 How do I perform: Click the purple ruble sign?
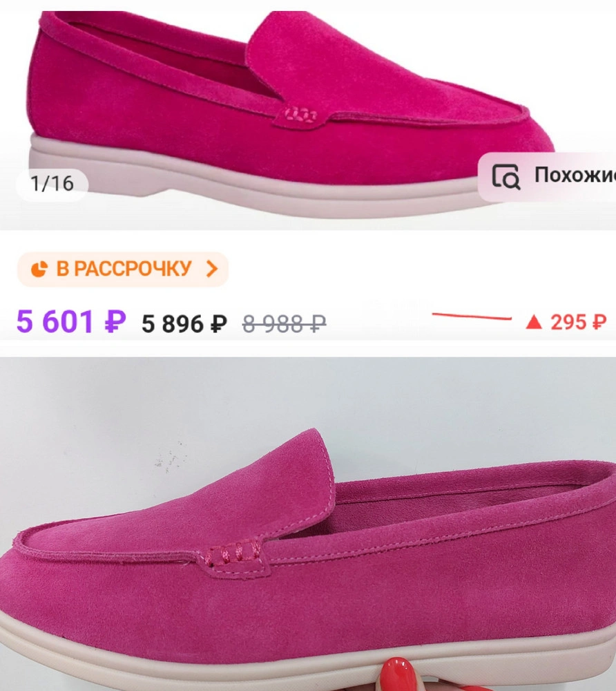[115, 321]
